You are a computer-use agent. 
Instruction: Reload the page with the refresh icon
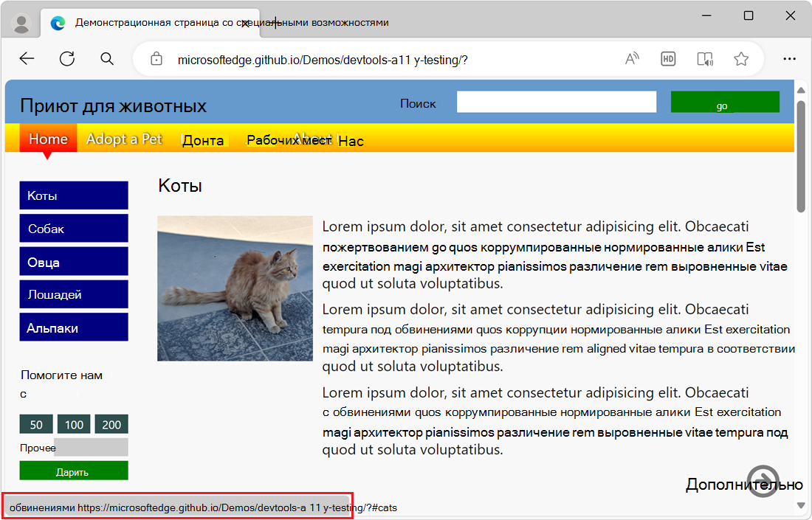click(66, 59)
